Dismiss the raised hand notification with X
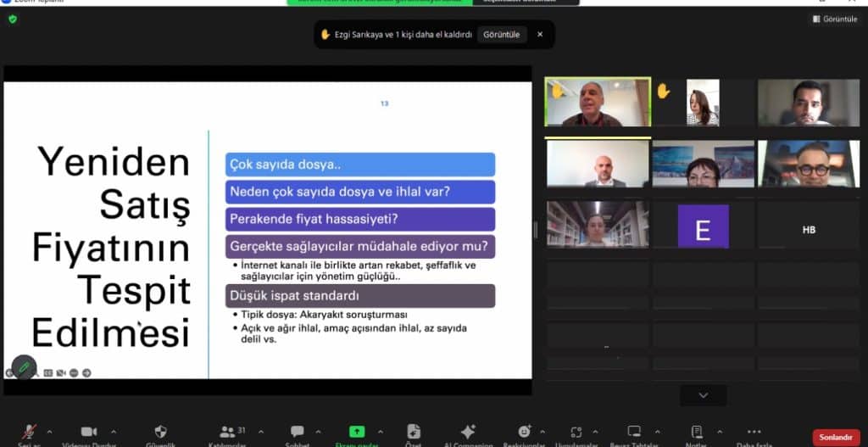868x447 pixels. (x=540, y=35)
